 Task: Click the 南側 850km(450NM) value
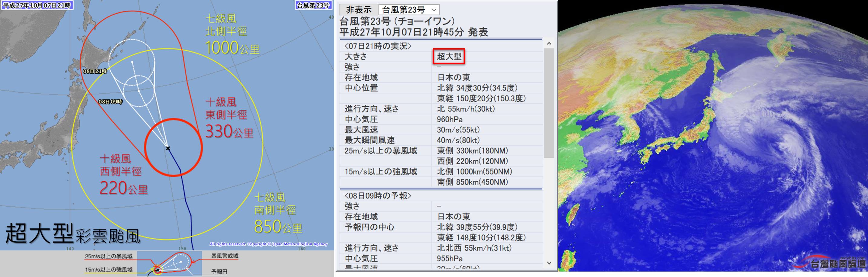(473, 182)
